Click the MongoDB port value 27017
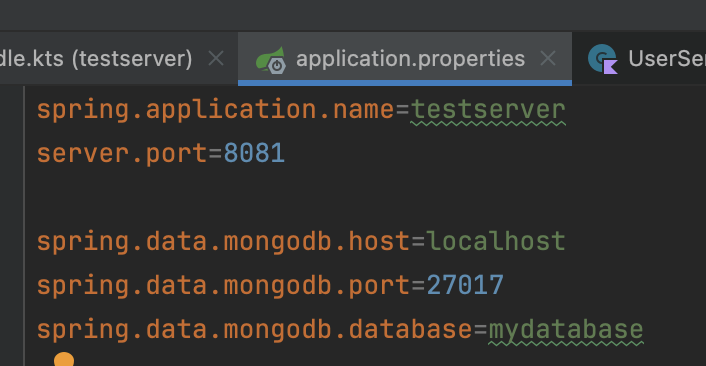The height and width of the screenshot is (366, 706). tap(465, 285)
